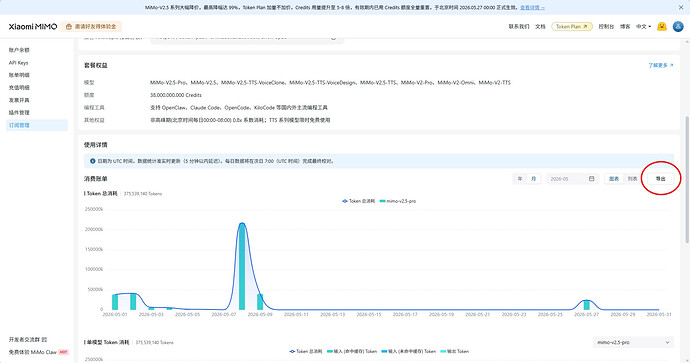The height and width of the screenshot is (363, 690).
Task: Click the page vertical scrollbar thumb
Action: coord(687,180)
